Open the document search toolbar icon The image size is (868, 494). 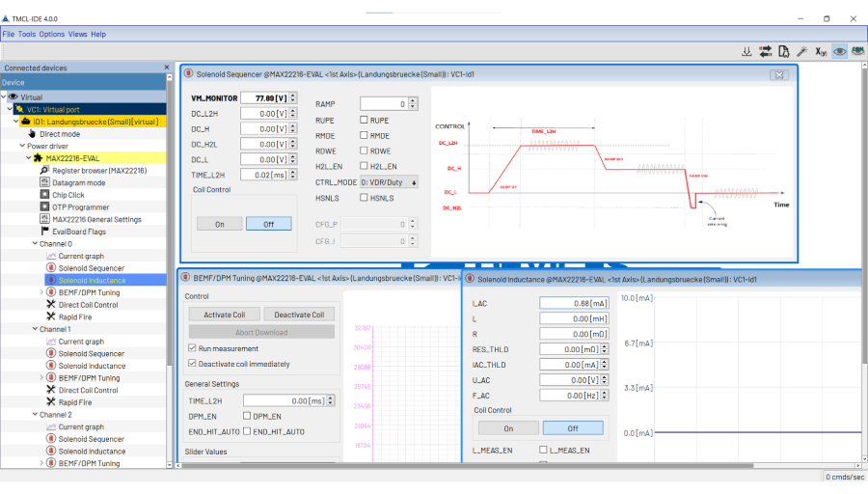(783, 51)
